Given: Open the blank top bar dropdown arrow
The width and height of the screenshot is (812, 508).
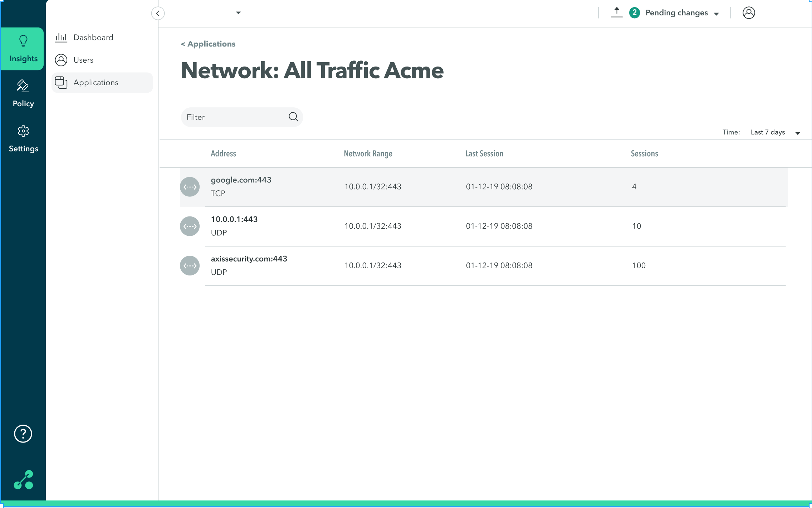Looking at the screenshot, I should point(238,13).
